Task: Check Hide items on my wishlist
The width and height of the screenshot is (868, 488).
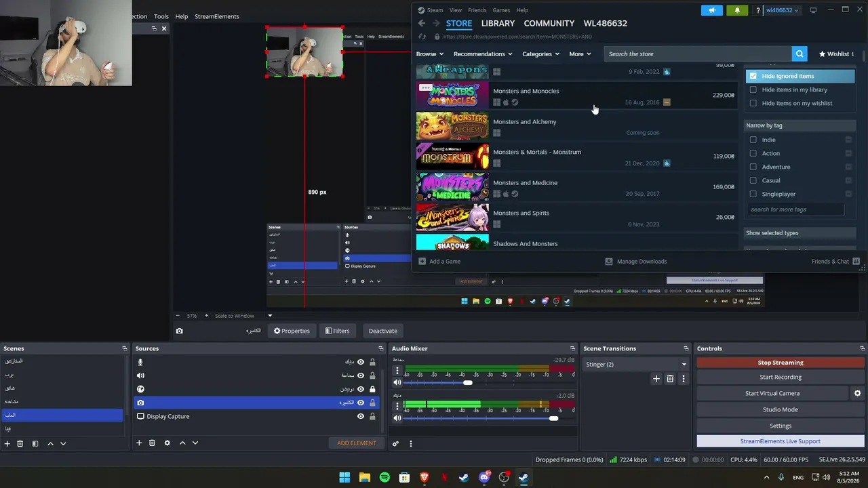Action: click(x=753, y=103)
